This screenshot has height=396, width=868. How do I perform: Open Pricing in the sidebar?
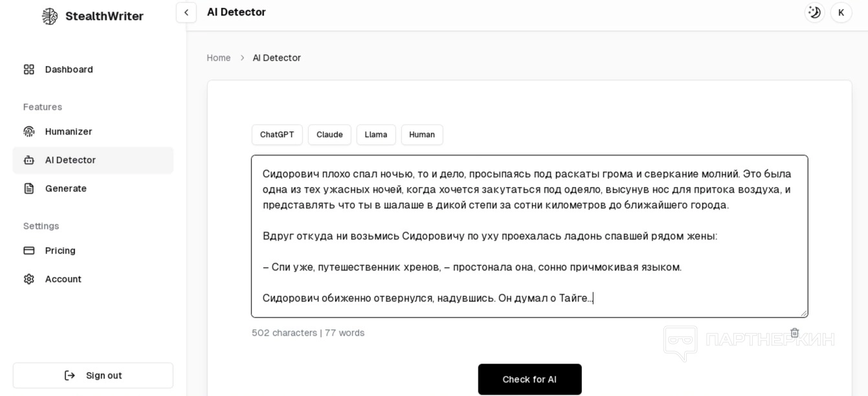[x=93, y=250]
